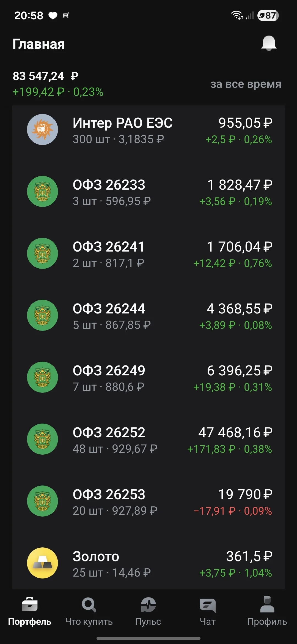Select the ОФЗ 26249 value 6 396,25 ₽
This screenshot has width=297, height=644.
(x=240, y=370)
